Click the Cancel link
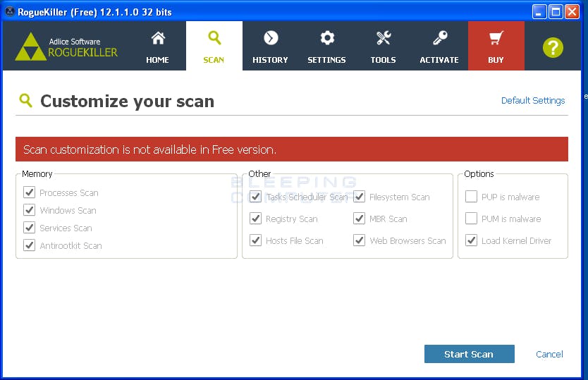 [549, 354]
